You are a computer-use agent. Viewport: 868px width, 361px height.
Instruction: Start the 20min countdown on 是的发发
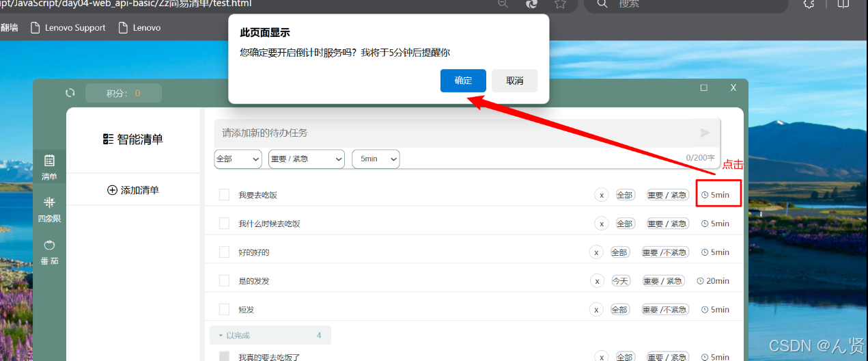pos(713,280)
